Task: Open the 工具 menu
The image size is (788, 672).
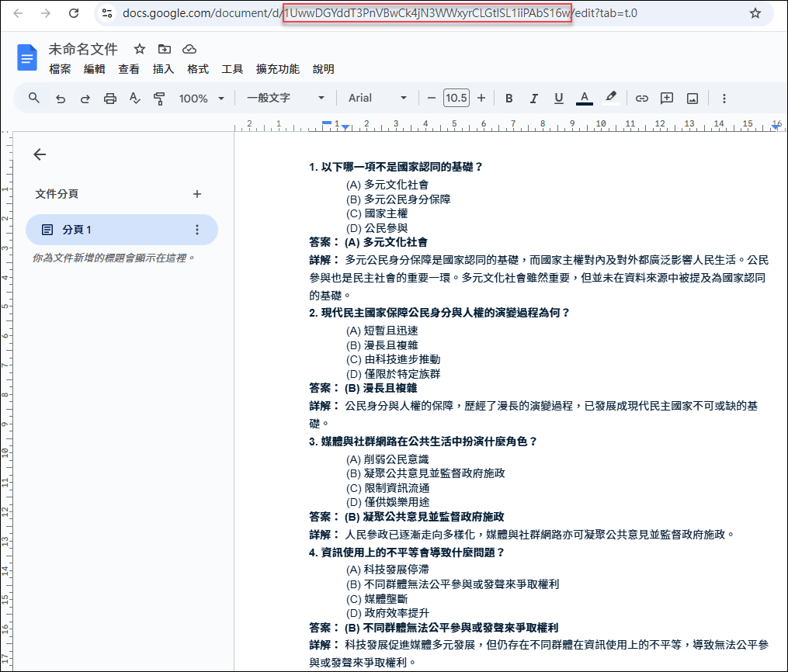Action: (232, 69)
